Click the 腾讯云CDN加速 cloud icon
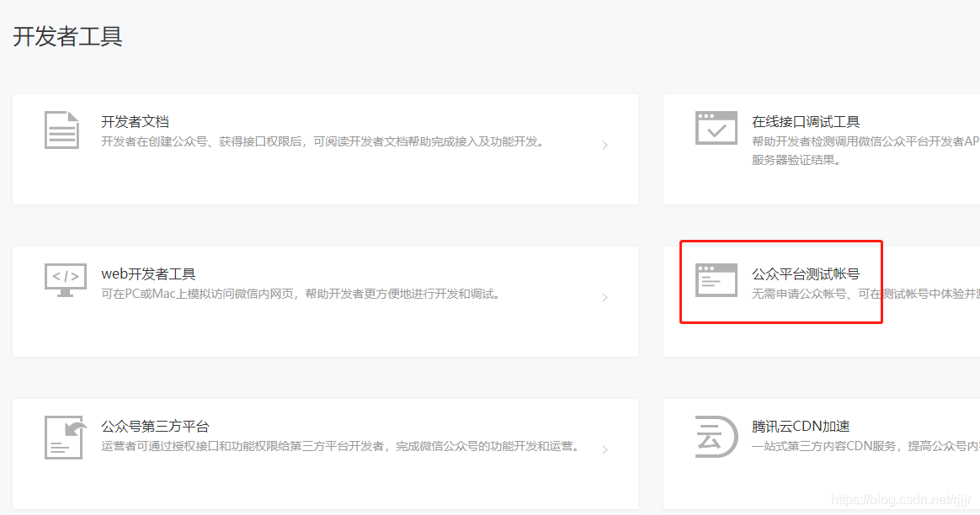The height and width of the screenshot is (515, 980). click(716, 436)
